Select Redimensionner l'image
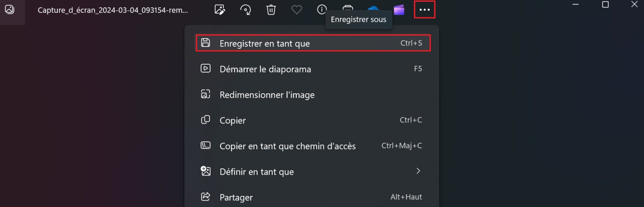This screenshot has width=644, height=207. click(x=267, y=95)
